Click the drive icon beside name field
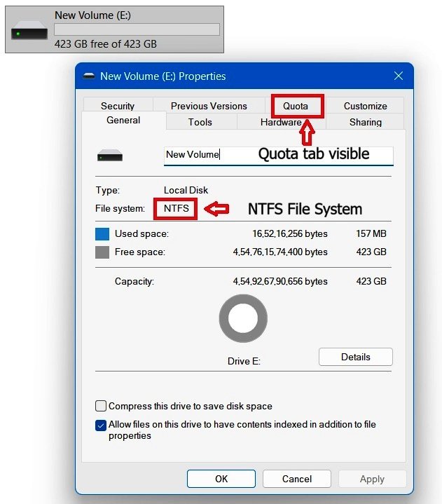Image resolution: width=442 pixels, height=504 pixels. (110, 155)
